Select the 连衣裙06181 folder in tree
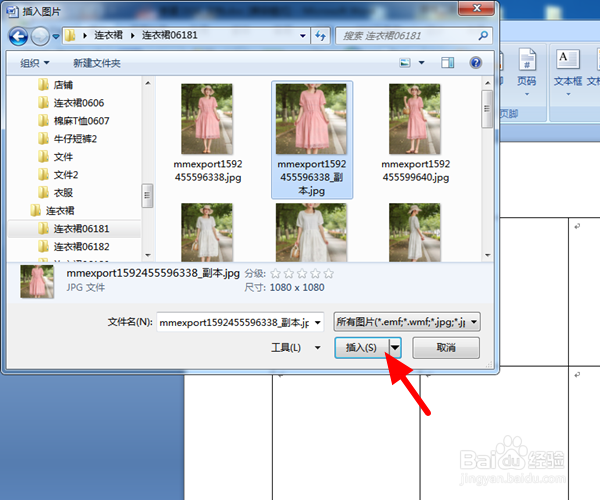 pyautogui.click(x=74, y=228)
